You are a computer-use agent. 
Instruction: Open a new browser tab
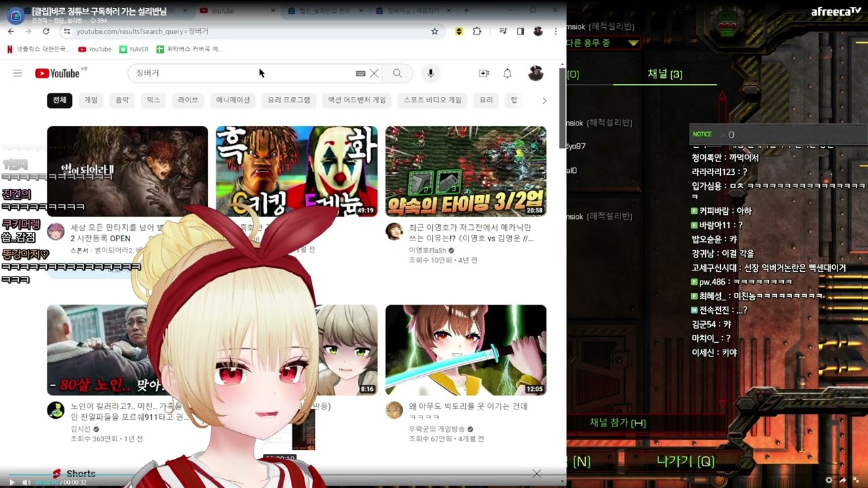(466, 11)
